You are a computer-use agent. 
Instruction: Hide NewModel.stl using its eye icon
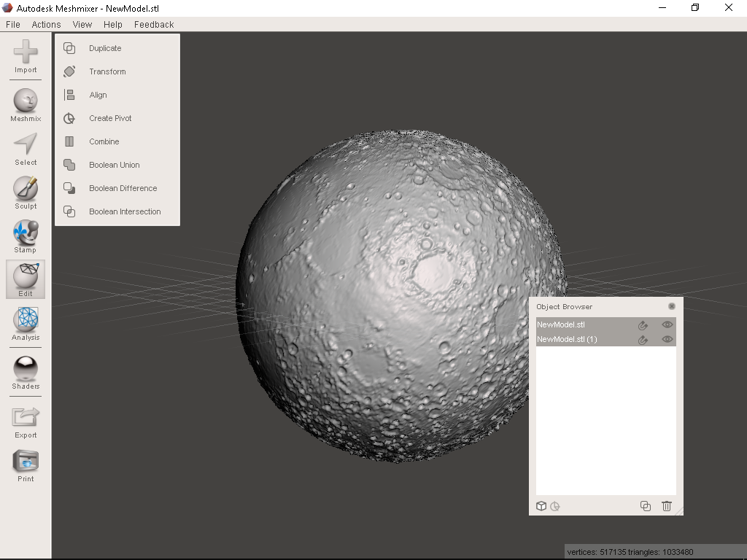click(667, 324)
